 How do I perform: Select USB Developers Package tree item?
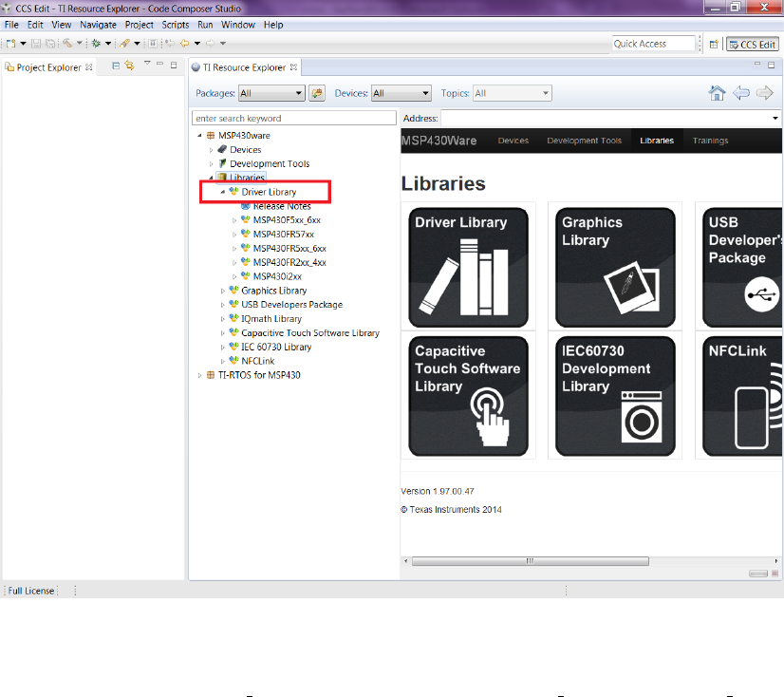coord(291,305)
